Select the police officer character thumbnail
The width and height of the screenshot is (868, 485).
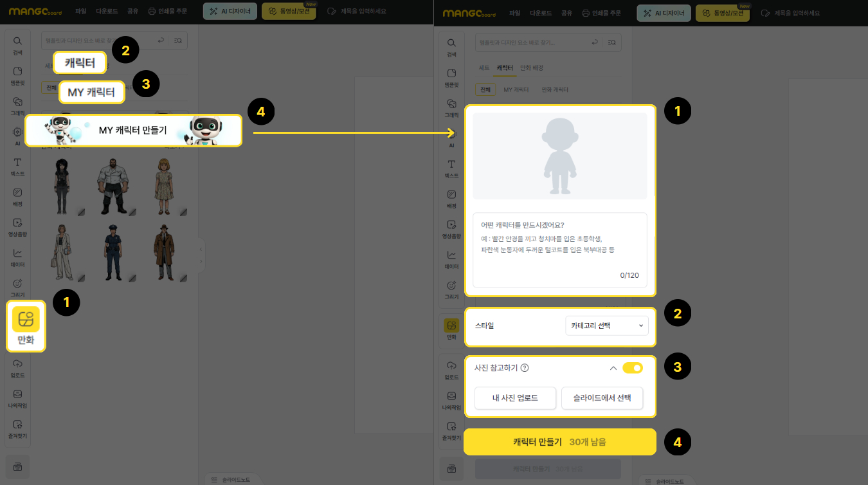click(x=114, y=253)
